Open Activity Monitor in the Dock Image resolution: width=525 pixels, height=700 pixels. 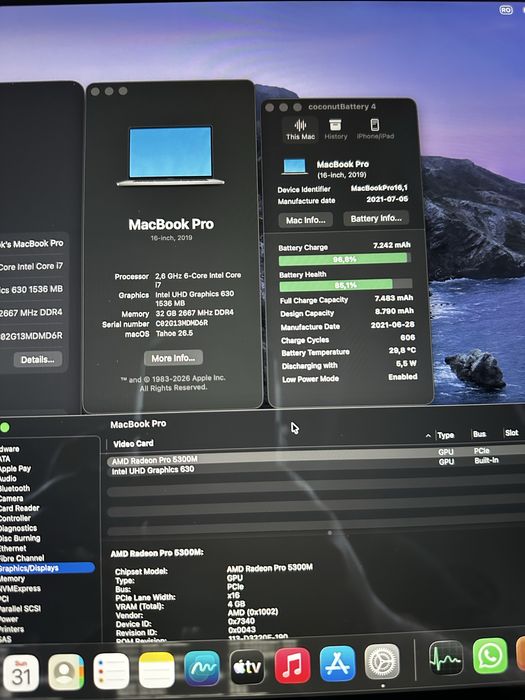pyautogui.click(x=446, y=658)
